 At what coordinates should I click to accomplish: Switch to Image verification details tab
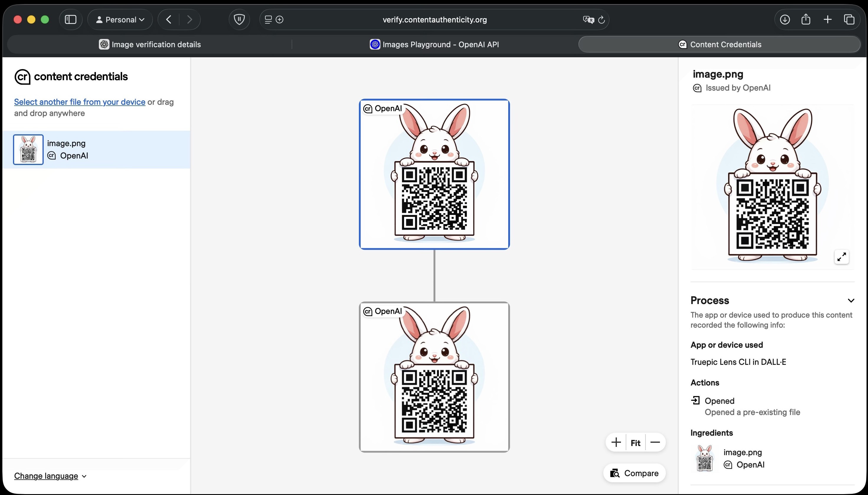[150, 45]
